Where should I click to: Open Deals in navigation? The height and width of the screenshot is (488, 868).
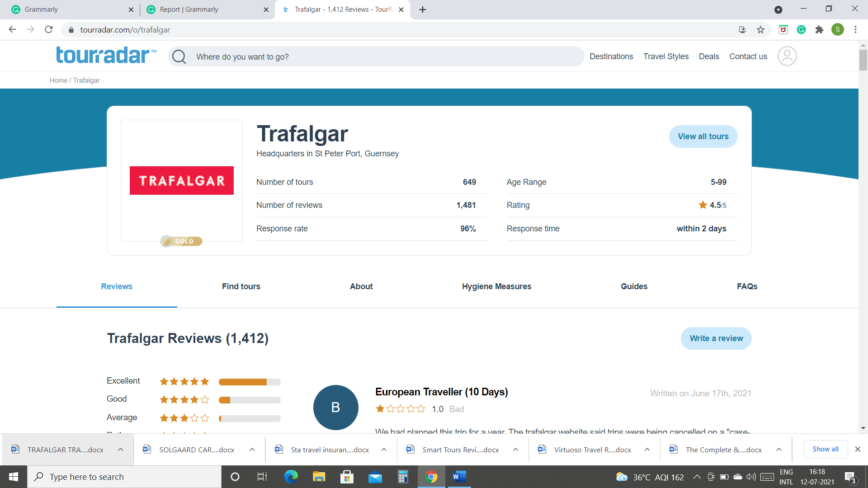coord(709,56)
